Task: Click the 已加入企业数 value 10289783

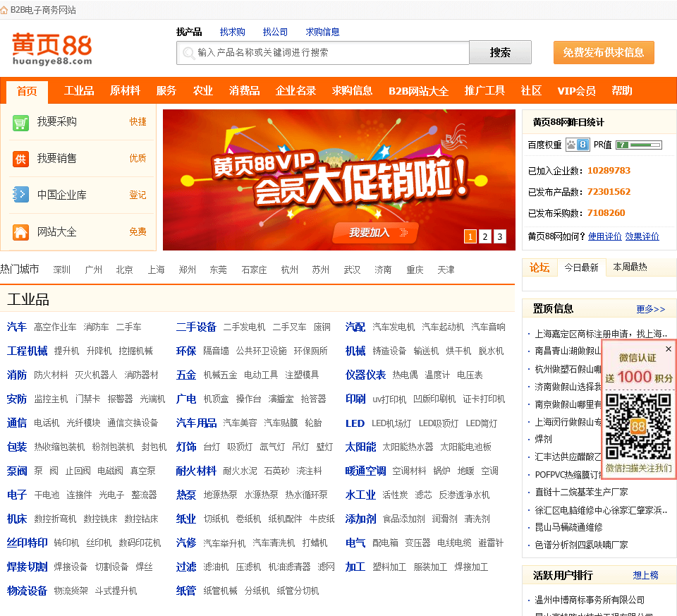Action: coord(609,171)
